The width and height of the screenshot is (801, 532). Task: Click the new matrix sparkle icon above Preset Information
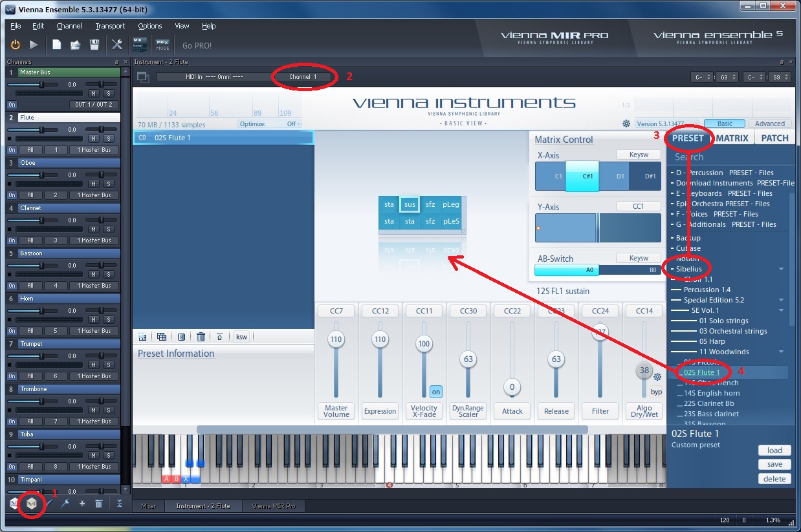pyautogui.click(x=142, y=337)
